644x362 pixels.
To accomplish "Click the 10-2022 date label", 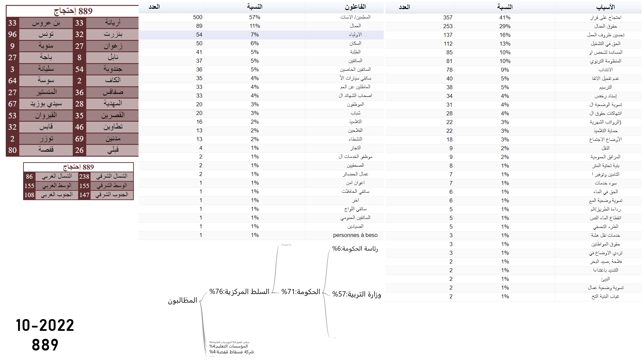I will click(45, 325).
